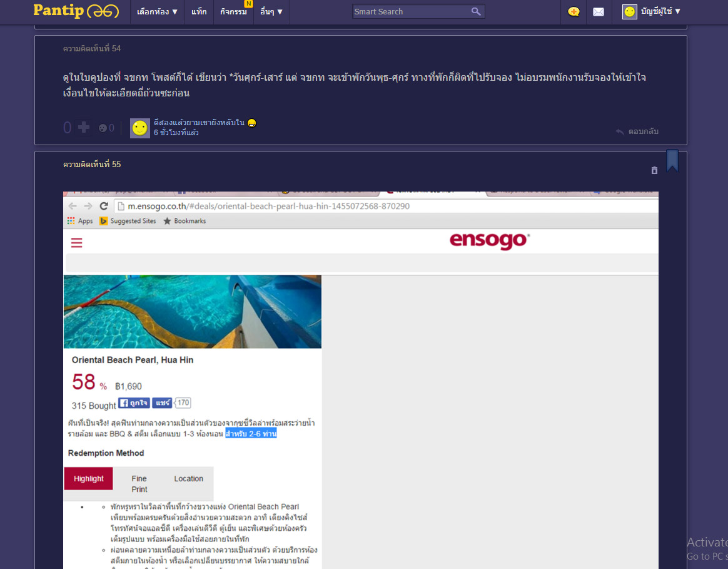Viewport: 728px width, 569px height.
Task: Click the Facebook ถูกใจ like button
Action: [x=134, y=402]
